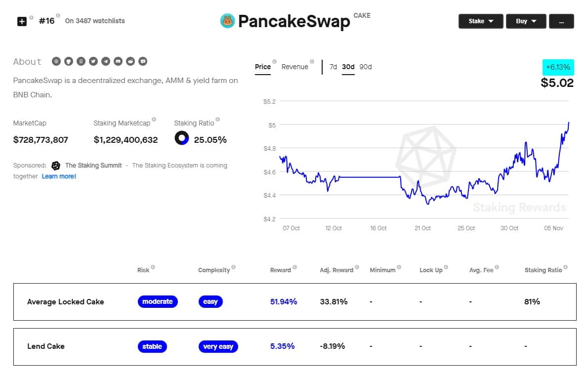This screenshot has width=588, height=377.
Task: Show info icon beside Adj. Reward column
Action: pyautogui.click(x=357, y=267)
